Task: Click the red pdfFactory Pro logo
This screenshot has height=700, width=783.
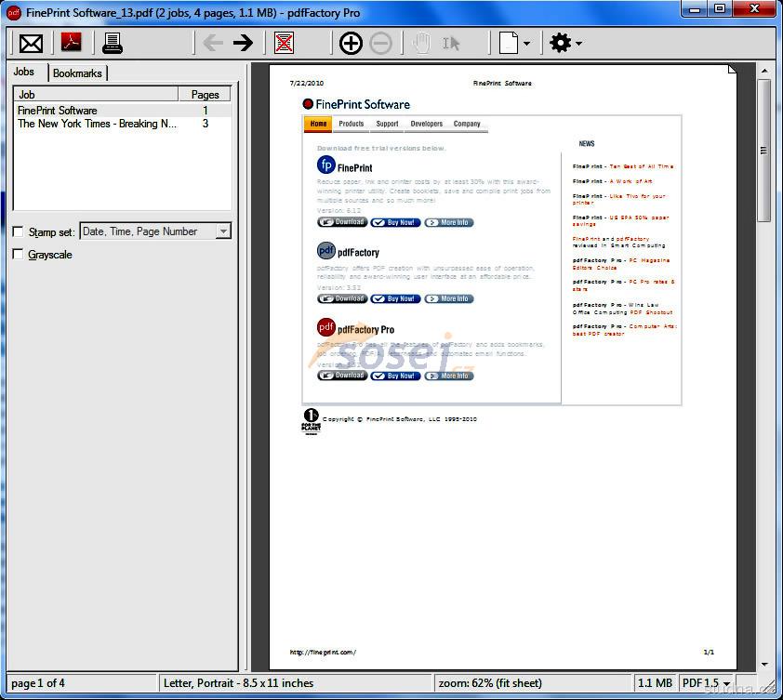Action: (x=326, y=327)
